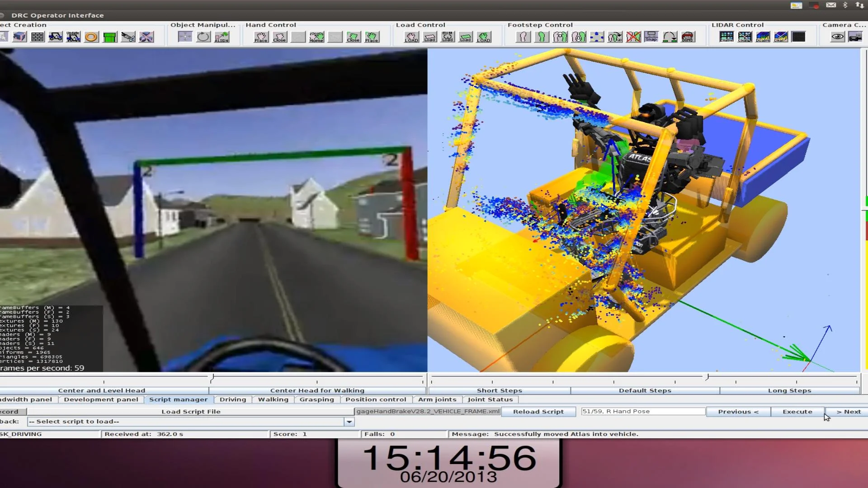Send hands Home via Hand Control
Screen dimensions: 868x488
point(316,37)
